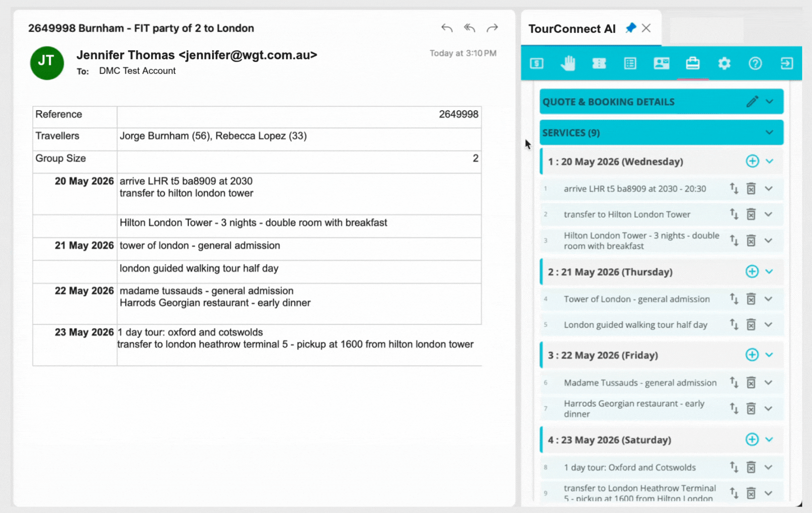The width and height of the screenshot is (812, 513).
Task: Open the list document icon in toolbar
Action: (x=630, y=64)
